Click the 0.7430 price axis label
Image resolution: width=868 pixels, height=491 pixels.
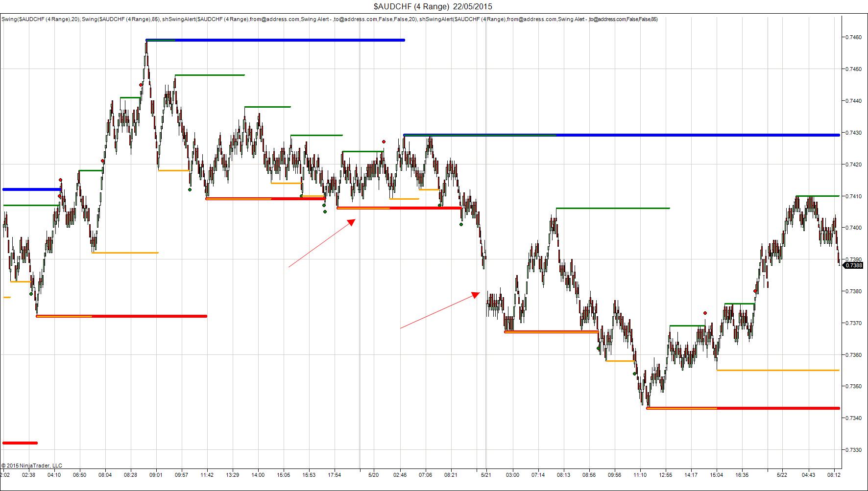coord(853,133)
